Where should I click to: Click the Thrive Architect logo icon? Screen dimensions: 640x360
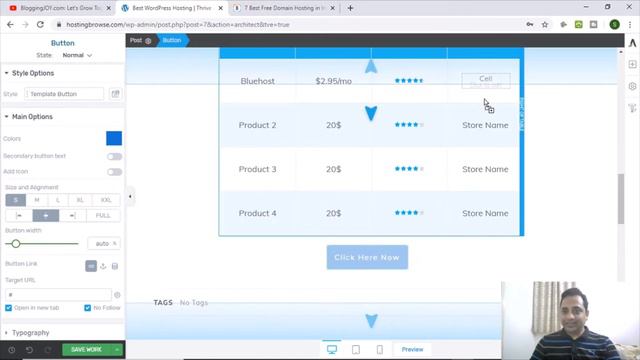632,43
